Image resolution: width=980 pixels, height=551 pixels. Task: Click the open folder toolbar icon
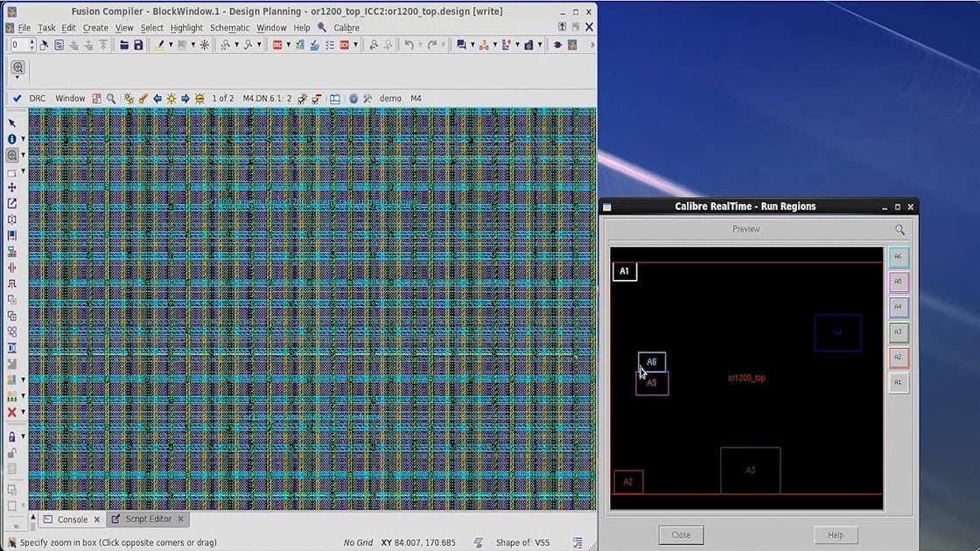pyautogui.click(x=124, y=45)
